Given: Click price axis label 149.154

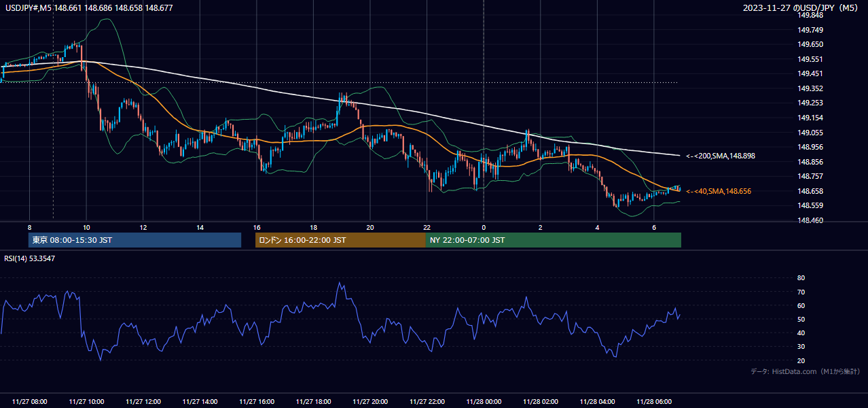Looking at the screenshot, I should 811,118.
